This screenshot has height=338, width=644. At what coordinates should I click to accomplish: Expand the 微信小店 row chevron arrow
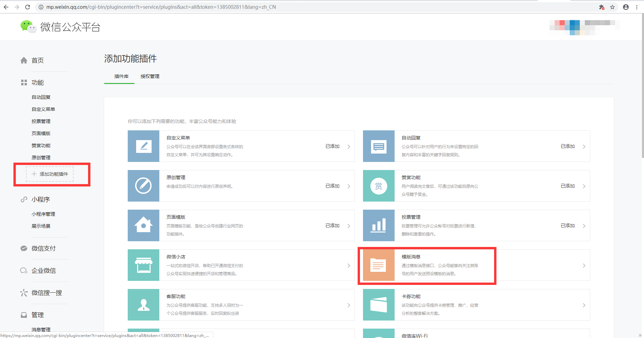tap(349, 265)
